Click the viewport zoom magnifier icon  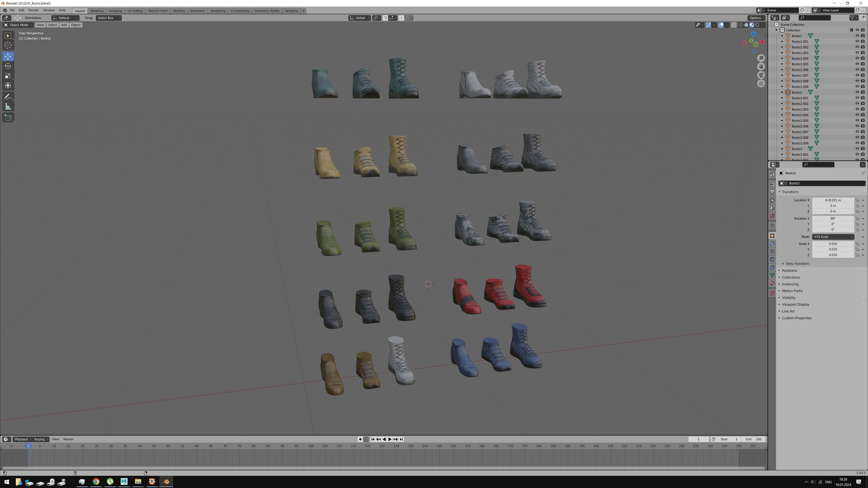(x=761, y=58)
